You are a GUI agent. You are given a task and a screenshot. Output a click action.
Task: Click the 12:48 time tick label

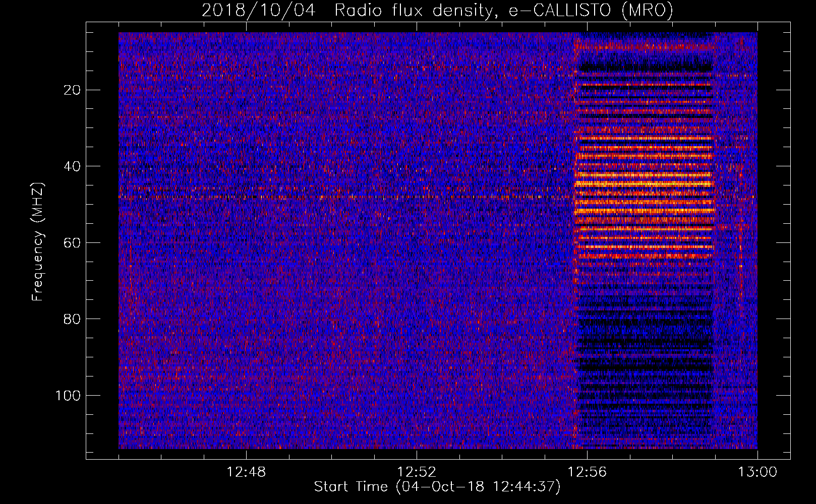tap(246, 472)
